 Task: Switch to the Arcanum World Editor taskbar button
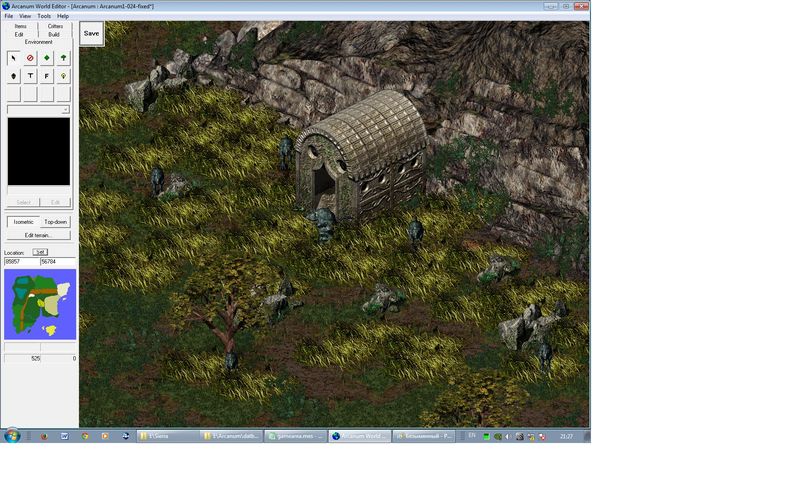pos(360,436)
